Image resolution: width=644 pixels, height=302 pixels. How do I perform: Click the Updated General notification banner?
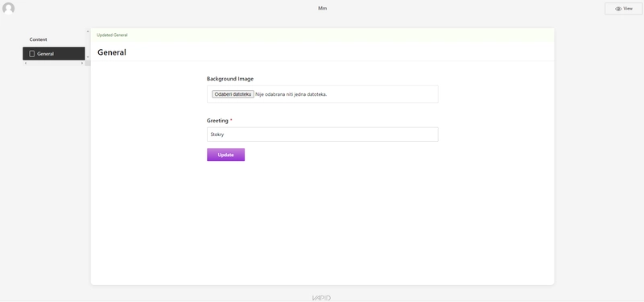click(x=323, y=35)
